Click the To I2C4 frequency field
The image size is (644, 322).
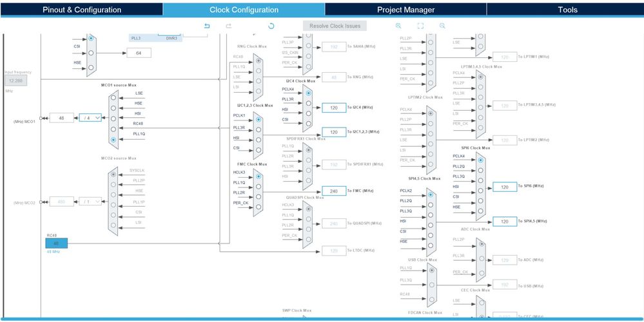click(x=334, y=108)
